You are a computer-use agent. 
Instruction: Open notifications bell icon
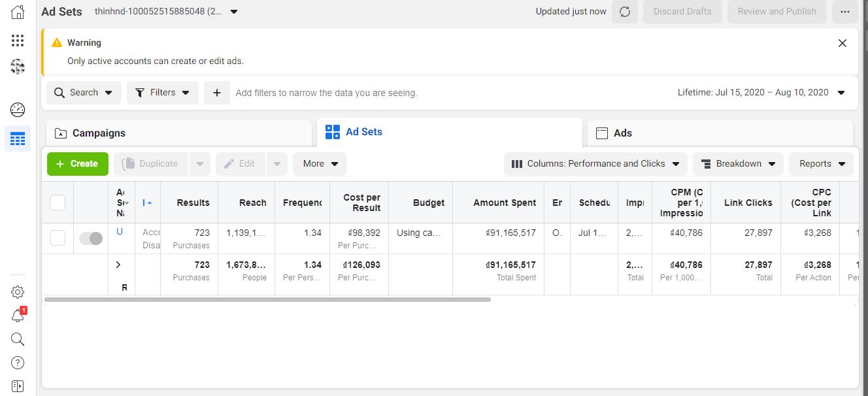pos(18,316)
